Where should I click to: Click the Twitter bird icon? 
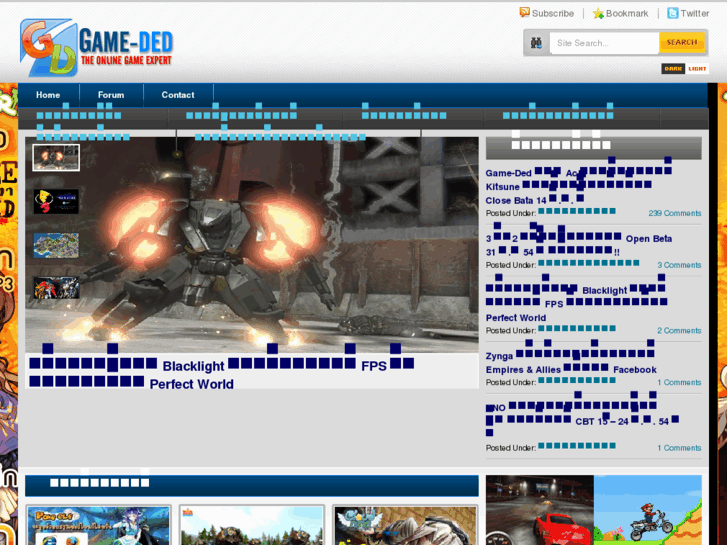tap(672, 13)
